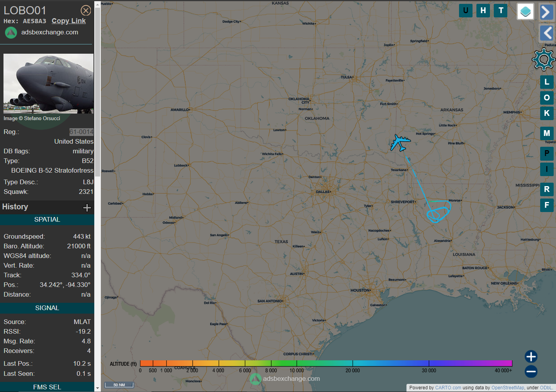Click the FMS SEL section header

(47, 387)
